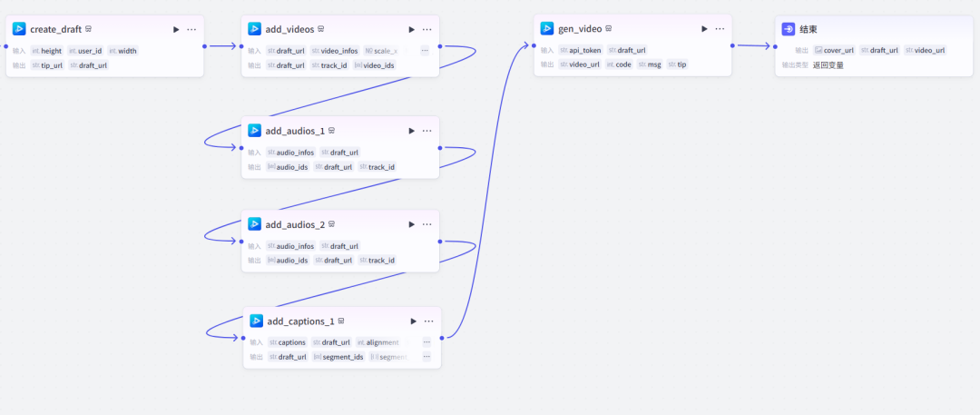Run the add_captions_1 node with play button
This screenshot has height=415, width=980.
(414, 321)
